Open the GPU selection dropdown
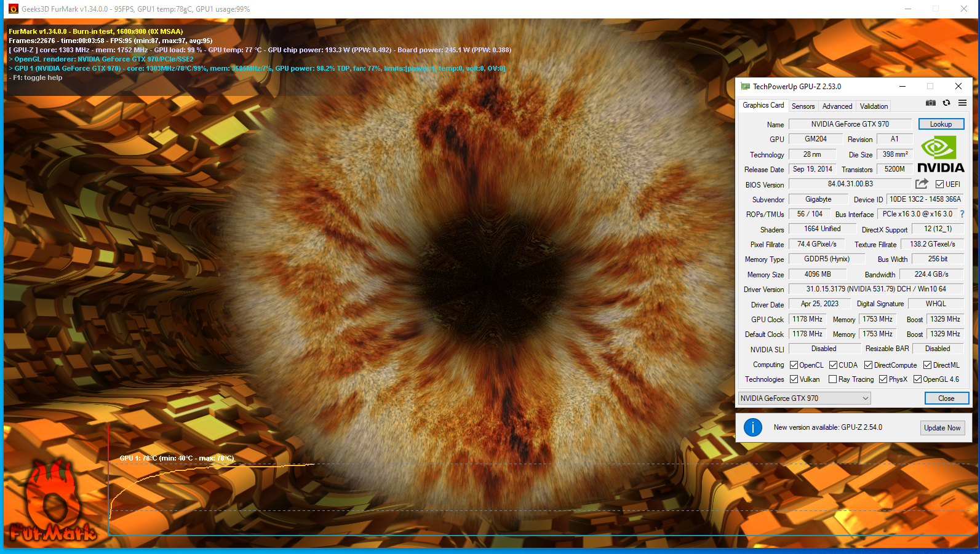Screen dimensions: 980x554 click(x=805, y=398)
